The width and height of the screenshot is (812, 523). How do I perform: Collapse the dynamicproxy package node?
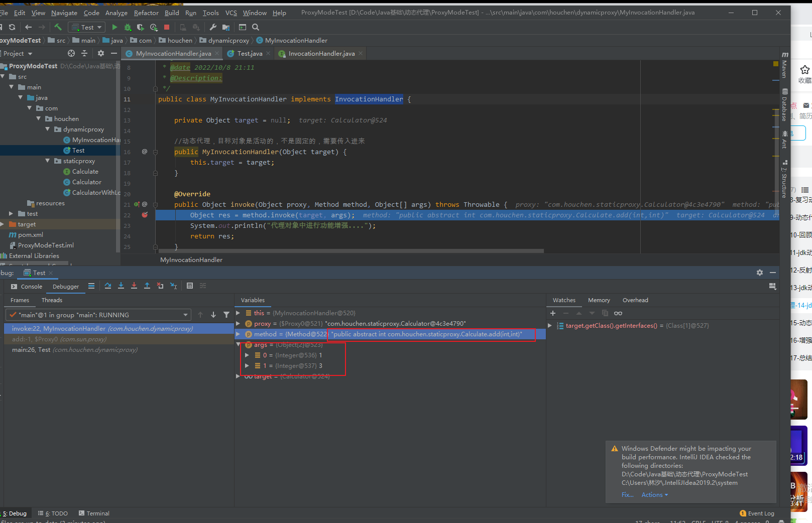click(48, 129)
